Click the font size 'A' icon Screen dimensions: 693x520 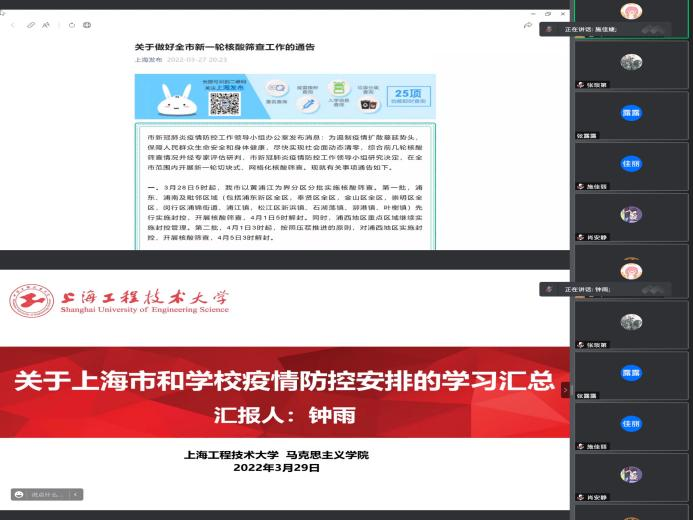(46, 25)
